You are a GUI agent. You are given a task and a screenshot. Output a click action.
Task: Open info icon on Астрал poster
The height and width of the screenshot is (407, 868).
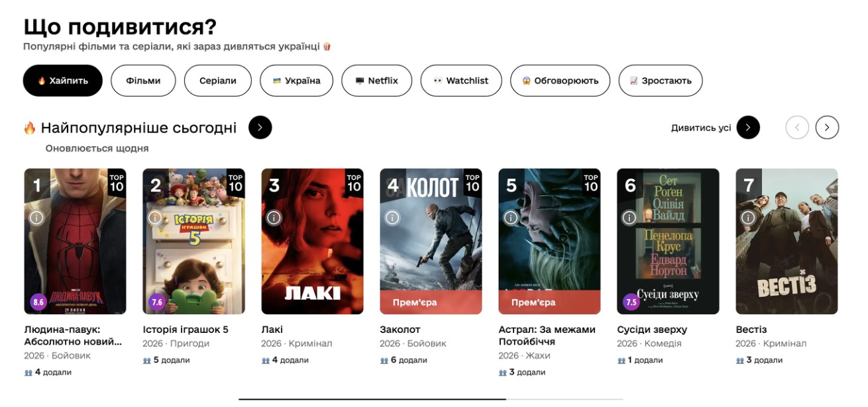point(511,217)
